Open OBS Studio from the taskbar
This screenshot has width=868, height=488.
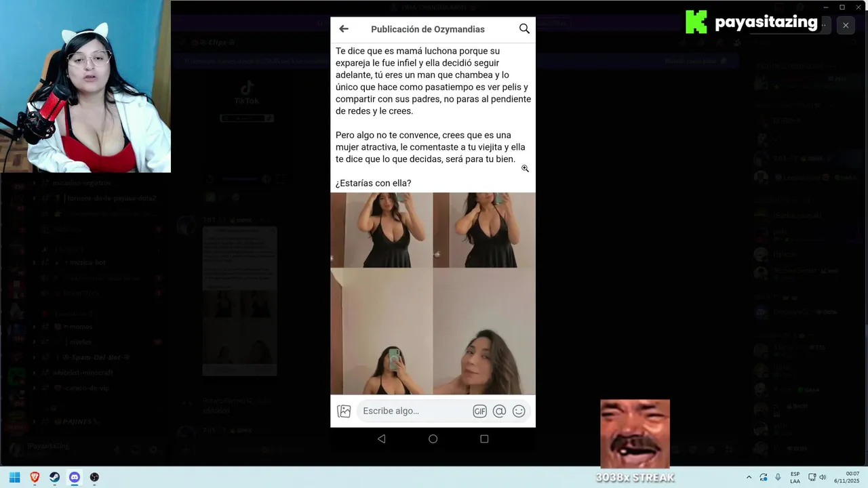(x=94, y=477)
